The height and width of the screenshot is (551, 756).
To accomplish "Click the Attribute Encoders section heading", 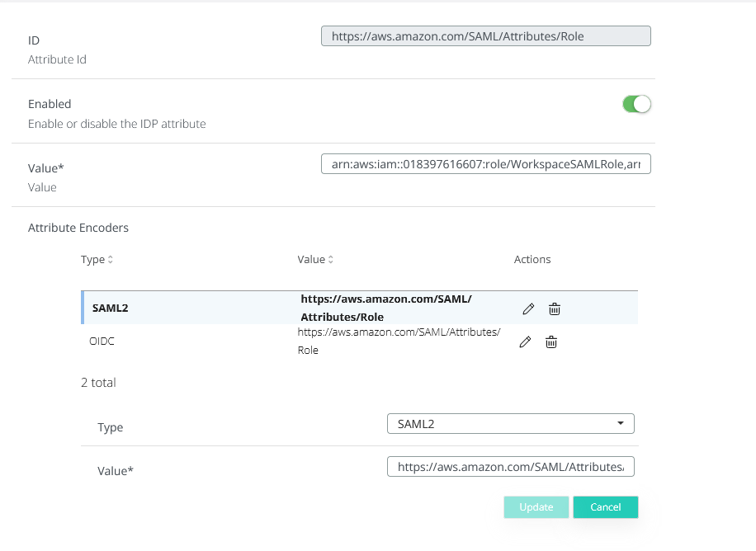I will pos(78,228).
